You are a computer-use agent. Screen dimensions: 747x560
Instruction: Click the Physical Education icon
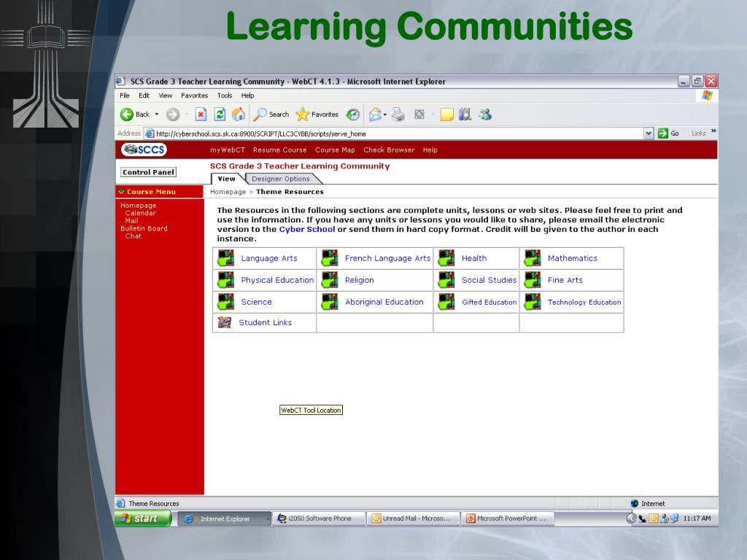(226, 280)
